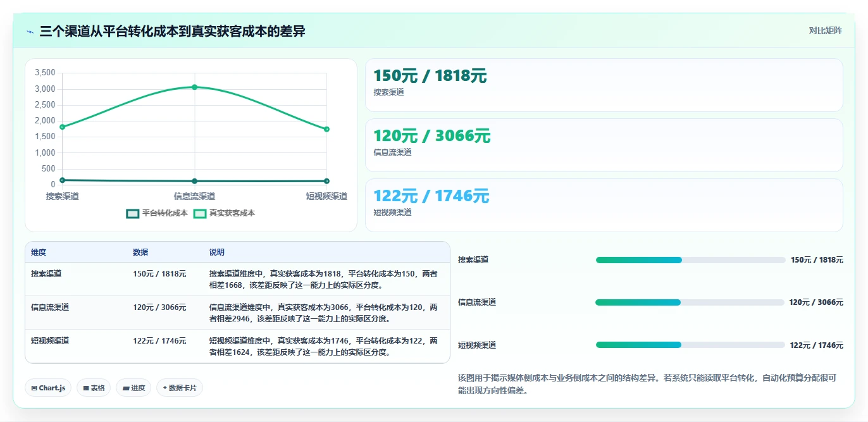Click the 维度 column header
The height and width of the screenshot is (422, 868).
click(39, 252)
